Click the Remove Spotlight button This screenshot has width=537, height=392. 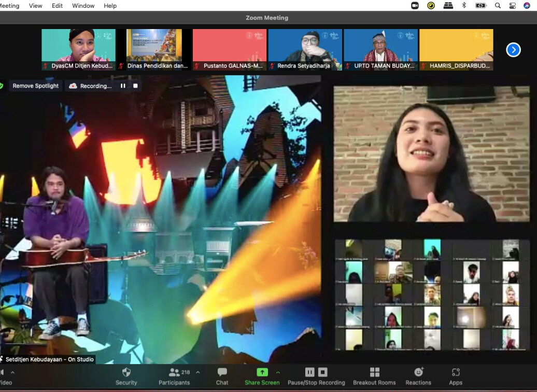tap(35, 86)
